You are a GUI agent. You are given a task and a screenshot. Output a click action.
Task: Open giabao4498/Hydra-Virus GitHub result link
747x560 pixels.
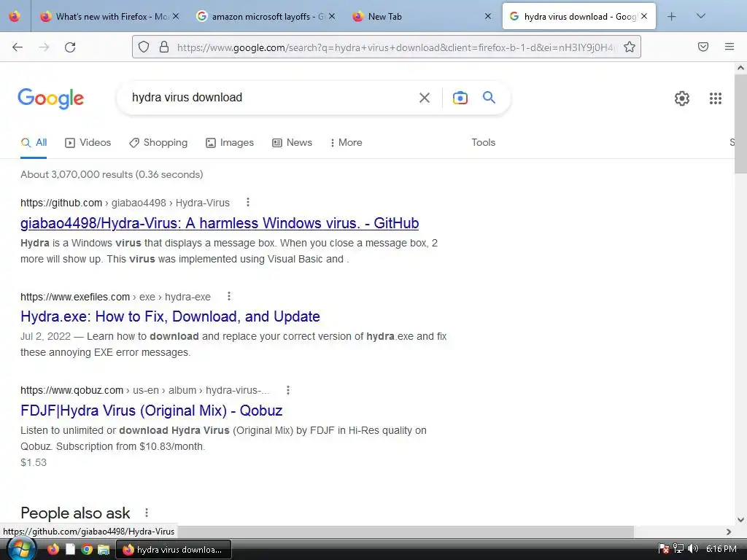click(220, 223)
